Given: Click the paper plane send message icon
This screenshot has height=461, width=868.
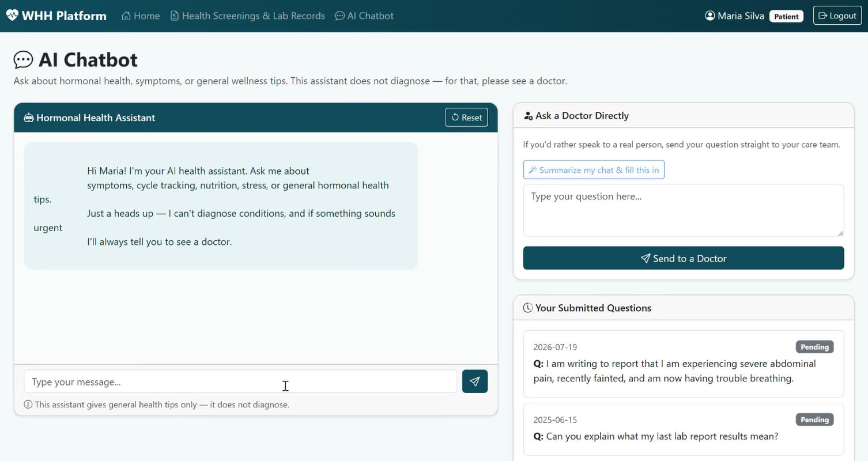Looking at the screenshot, I should coord(475,381).
